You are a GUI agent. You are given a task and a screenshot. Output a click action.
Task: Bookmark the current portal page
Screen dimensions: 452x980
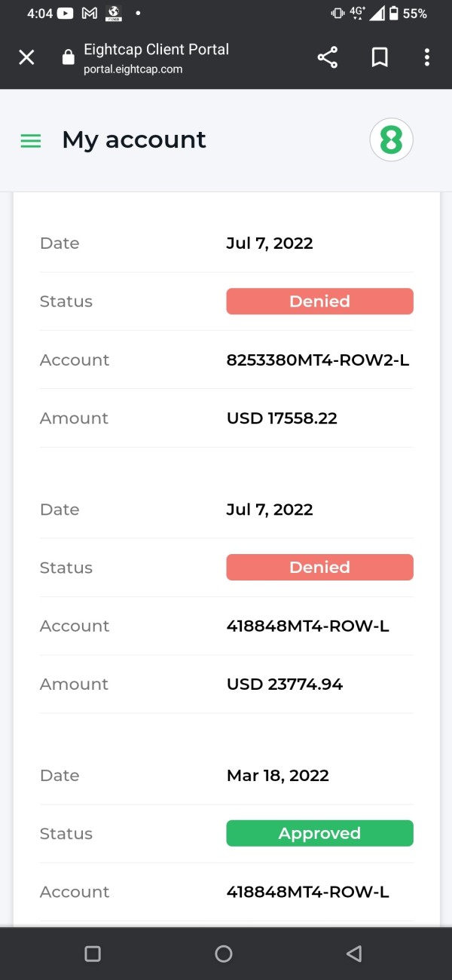380,57
